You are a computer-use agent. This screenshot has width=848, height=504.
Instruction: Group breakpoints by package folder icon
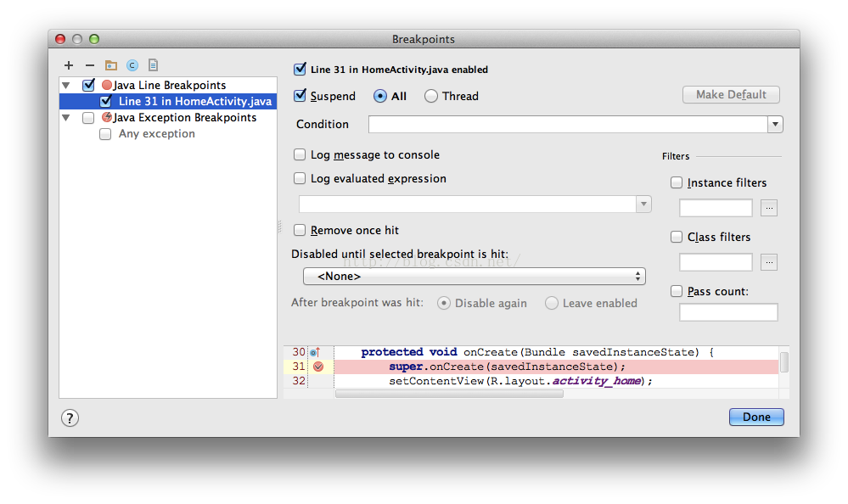111,65
